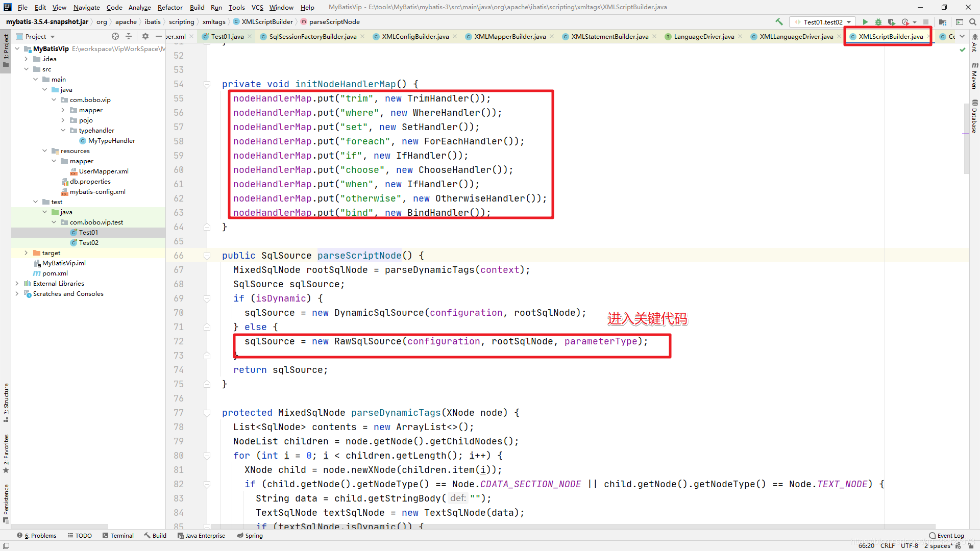
Task: Open Test02 class in project explorer
Action: pos(88,242)
